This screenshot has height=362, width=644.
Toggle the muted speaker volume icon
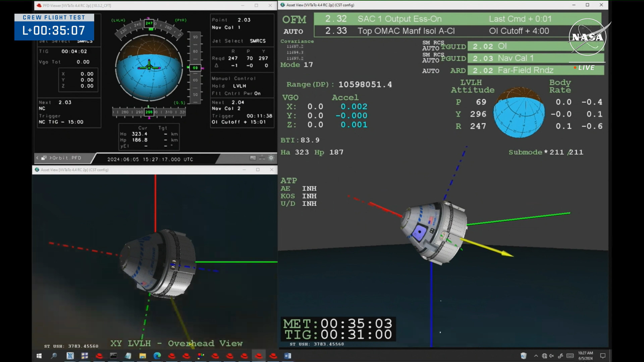pos(551,356)
